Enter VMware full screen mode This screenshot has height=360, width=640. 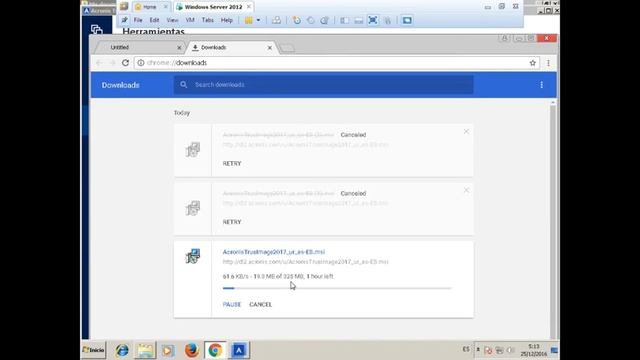(373, 20)
